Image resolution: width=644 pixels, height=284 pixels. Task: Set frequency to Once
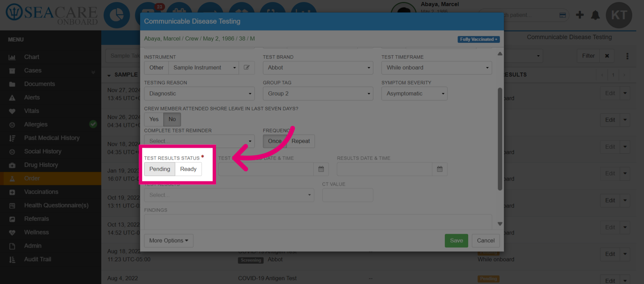tap(275, 141)
